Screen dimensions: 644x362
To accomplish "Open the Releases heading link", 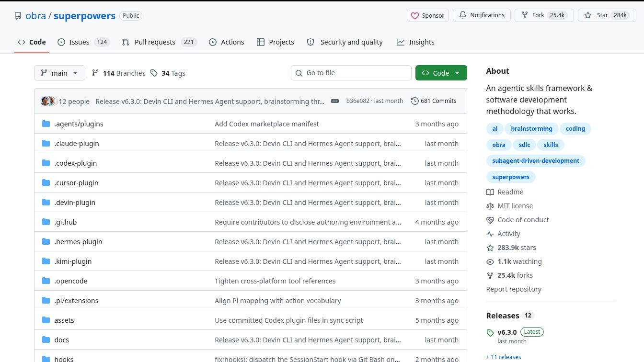I will [x=503, y=316].
